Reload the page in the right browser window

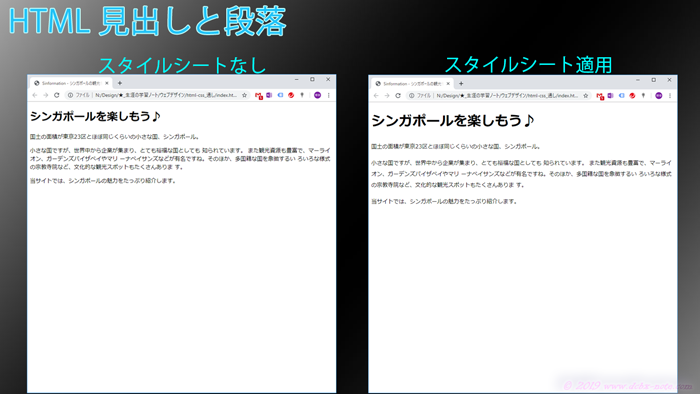(398, 95)
